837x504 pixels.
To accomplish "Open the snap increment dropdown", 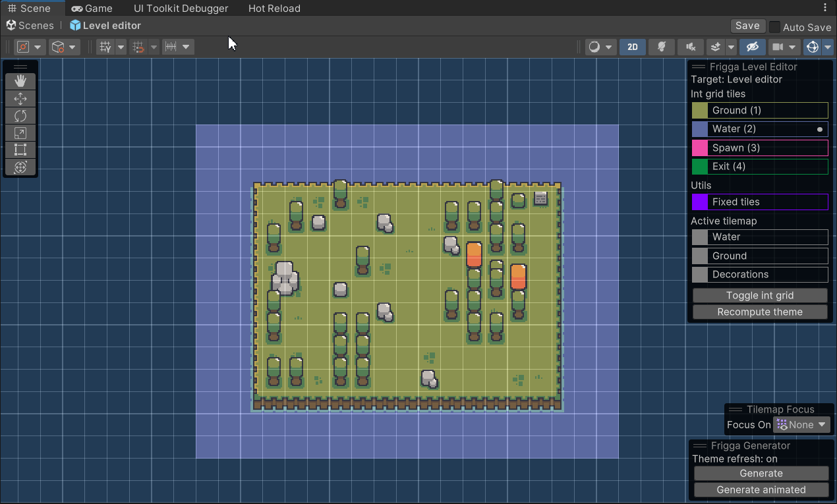I will click(187, 47).
